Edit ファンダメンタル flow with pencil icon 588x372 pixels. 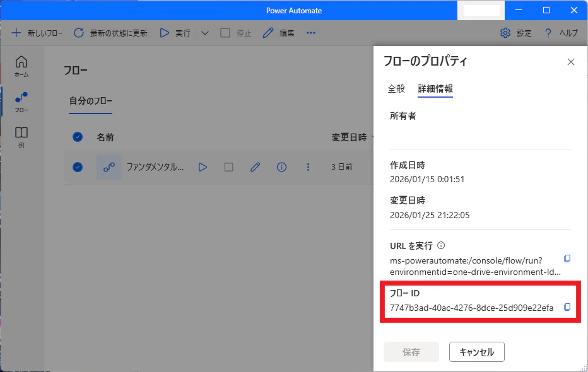pos(256,167)
